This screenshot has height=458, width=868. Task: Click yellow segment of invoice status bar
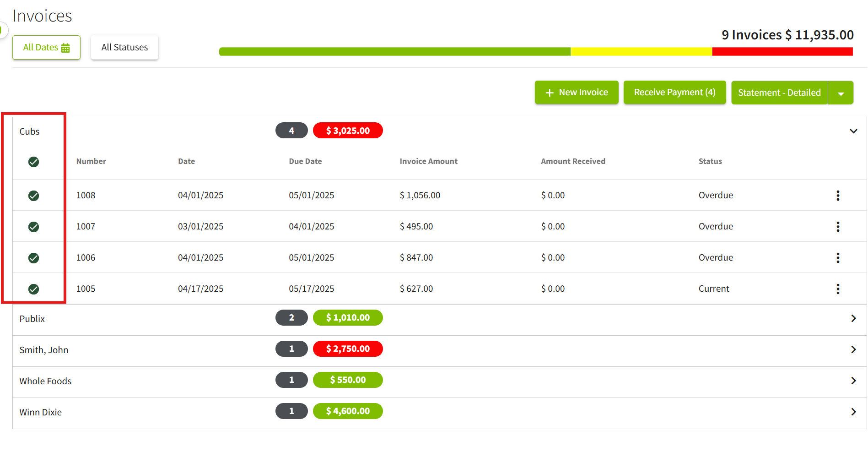pyautogui.click(x=642, y=52)
